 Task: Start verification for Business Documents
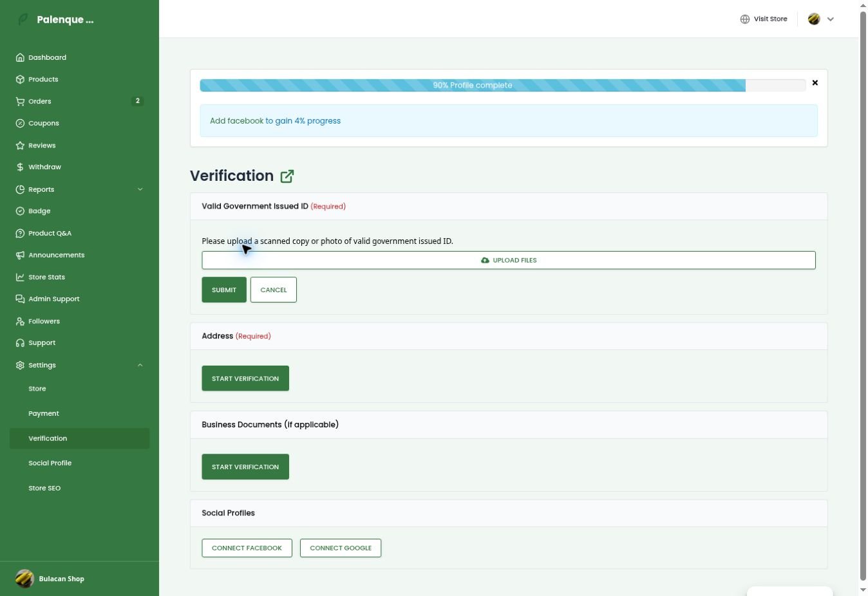245,467
